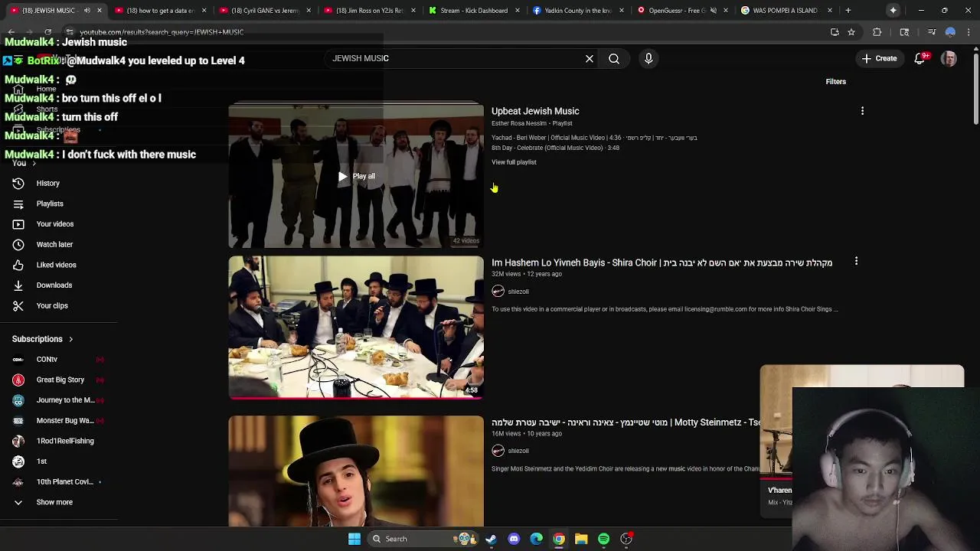
Task: Click the search magnifier button
Action: click(x=614, y=58)
